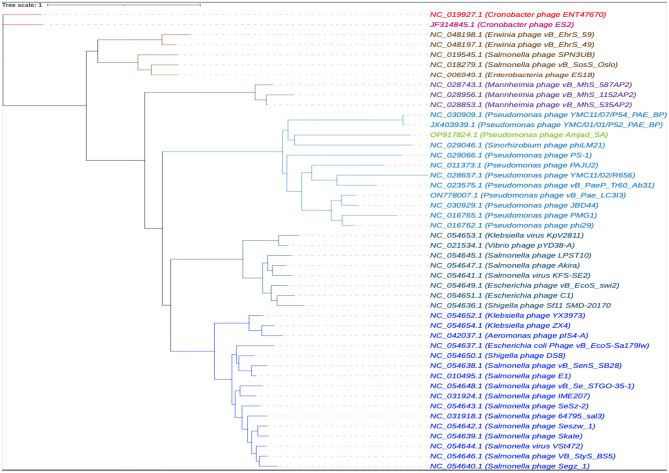The image size is (669, 473).
Task: Select Shigella phage Sf11 SMD-20170 label
Action: pos(520,305)
